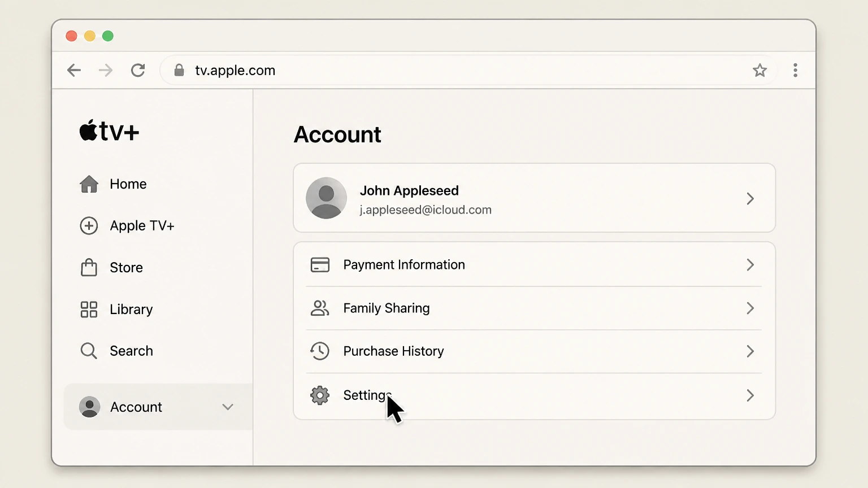Open Store from the sidebar

[x=126, y=268]
